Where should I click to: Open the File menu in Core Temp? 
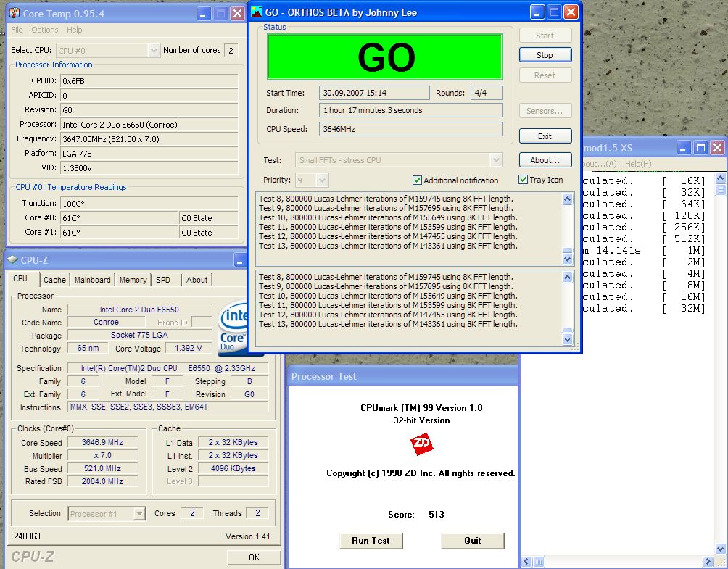[x=17, y=30]
